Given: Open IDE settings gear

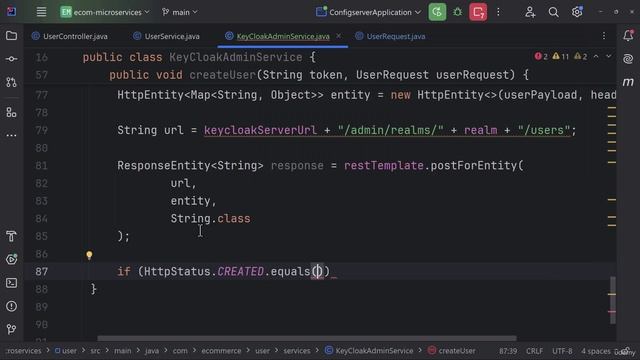Looking at the screenshot, I should 577,12.
